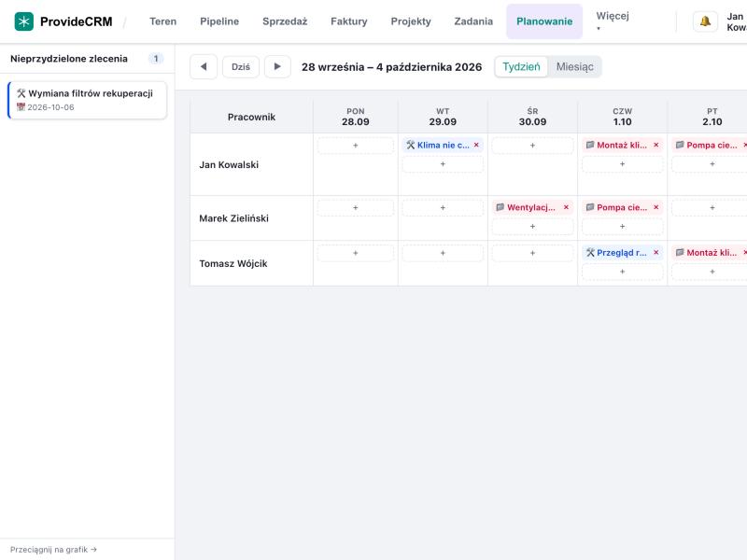This screenshot has height=560, width=747.
Task: Advance to the next week with the right arrow
Action: tap(277, 66)
